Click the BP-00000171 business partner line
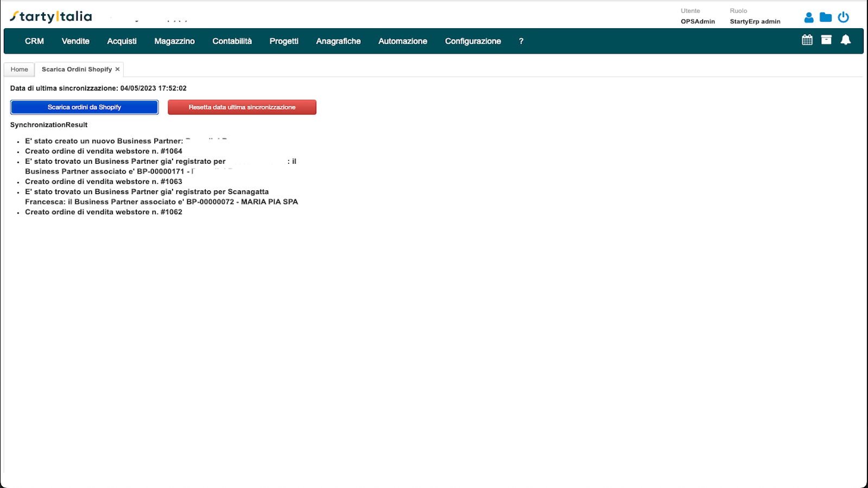868x488 pixels. pos(161,166)
